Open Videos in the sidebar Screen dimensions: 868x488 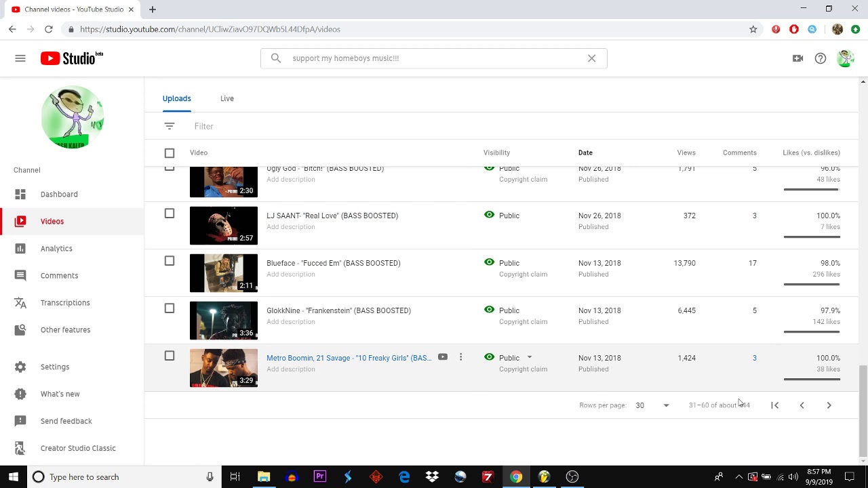(72, 222)
